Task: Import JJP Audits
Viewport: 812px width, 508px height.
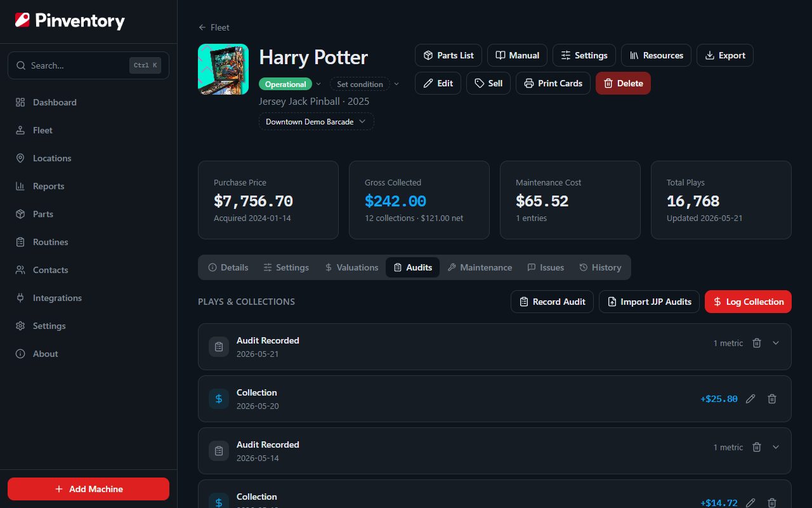Action: tap(649, 302)
